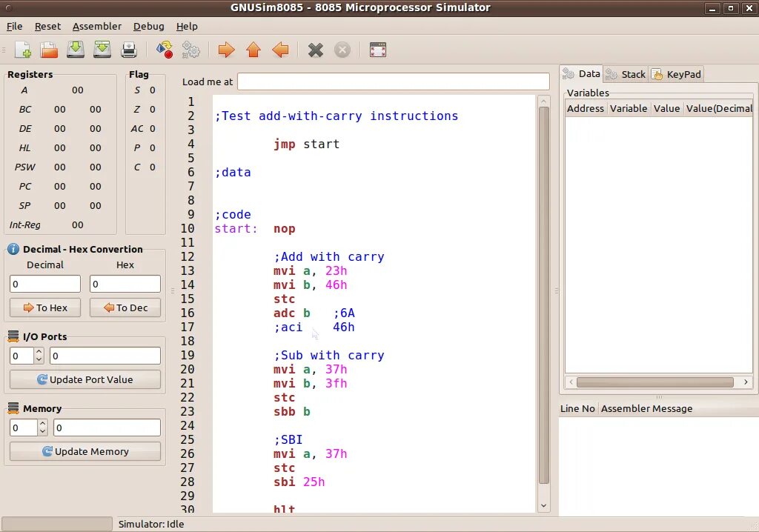Increase the Memory address spinner
Screen dimensions: 759x532
click(x=42, y=424)
